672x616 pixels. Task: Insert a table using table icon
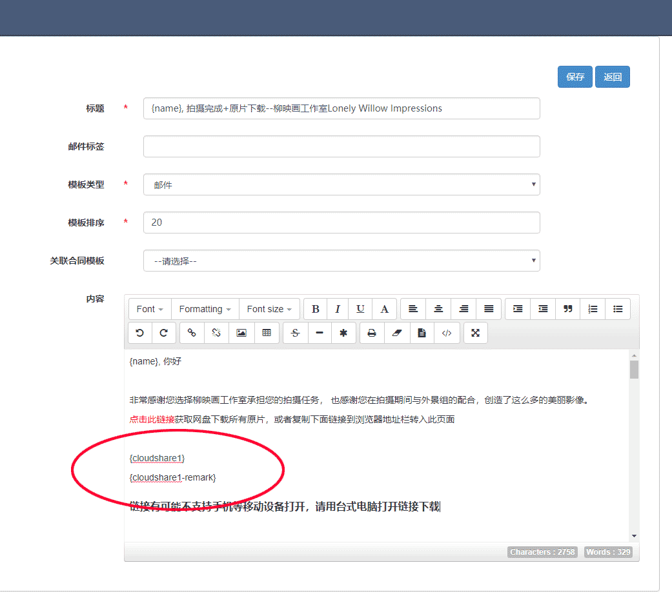267,333
